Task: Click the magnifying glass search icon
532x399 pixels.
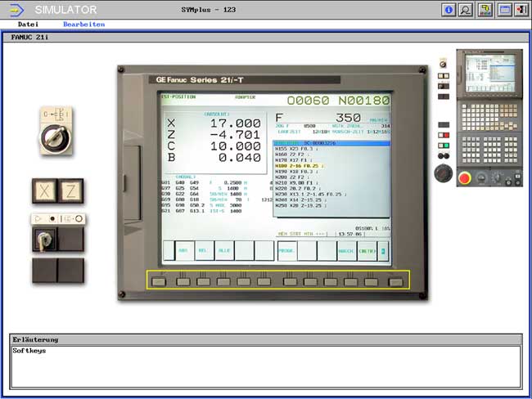Action: 466,10
